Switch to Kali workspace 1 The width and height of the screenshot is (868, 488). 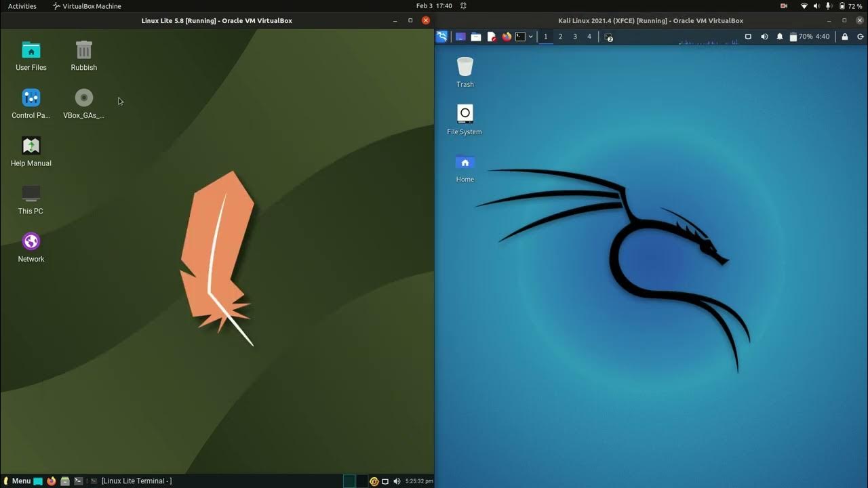(x=546, y=37)
